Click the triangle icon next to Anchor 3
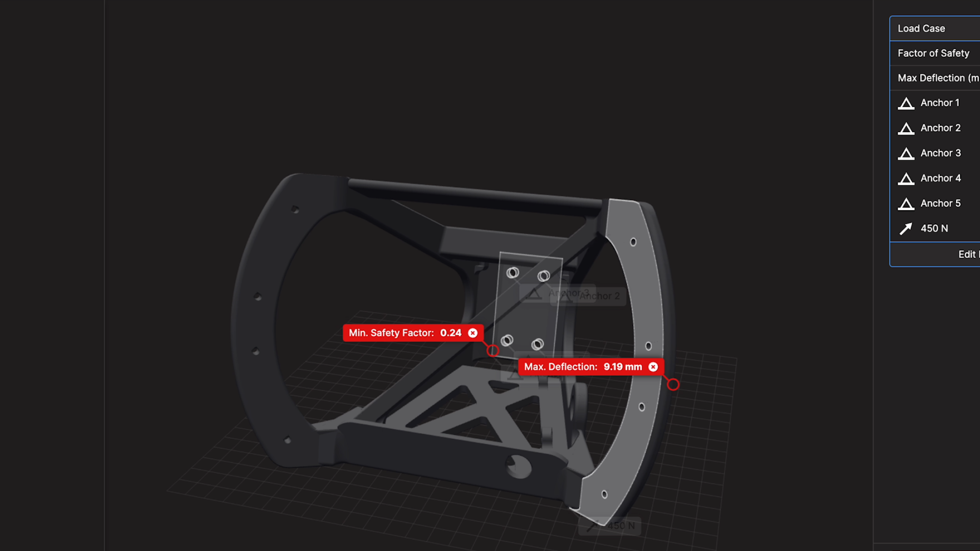The image size is (980, 551). click(x=906, y=154)
